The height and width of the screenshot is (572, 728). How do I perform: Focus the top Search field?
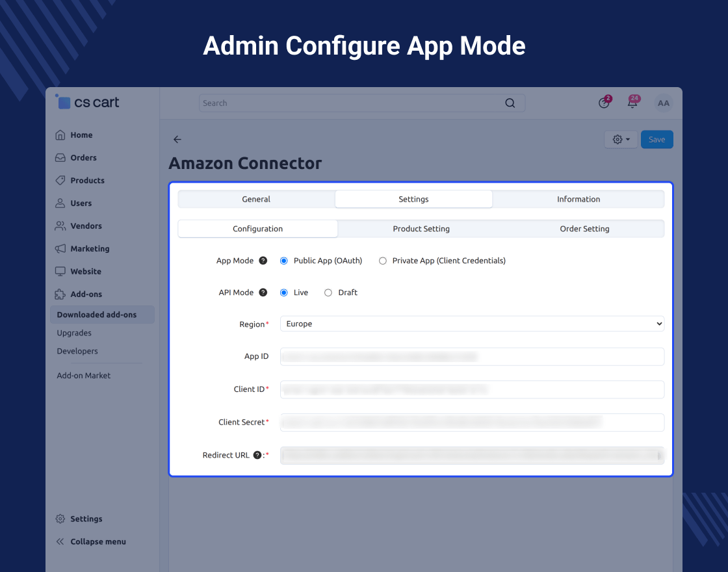coord(362,103)
